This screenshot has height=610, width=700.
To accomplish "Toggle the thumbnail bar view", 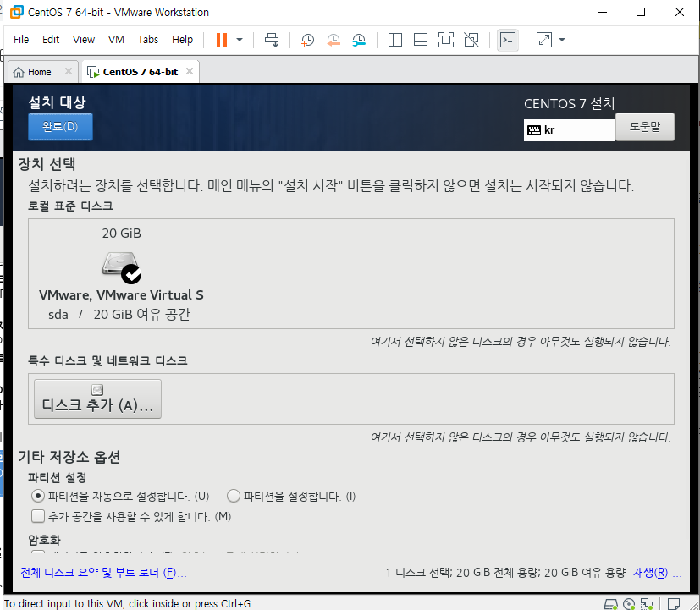I will tap(421, 40).
